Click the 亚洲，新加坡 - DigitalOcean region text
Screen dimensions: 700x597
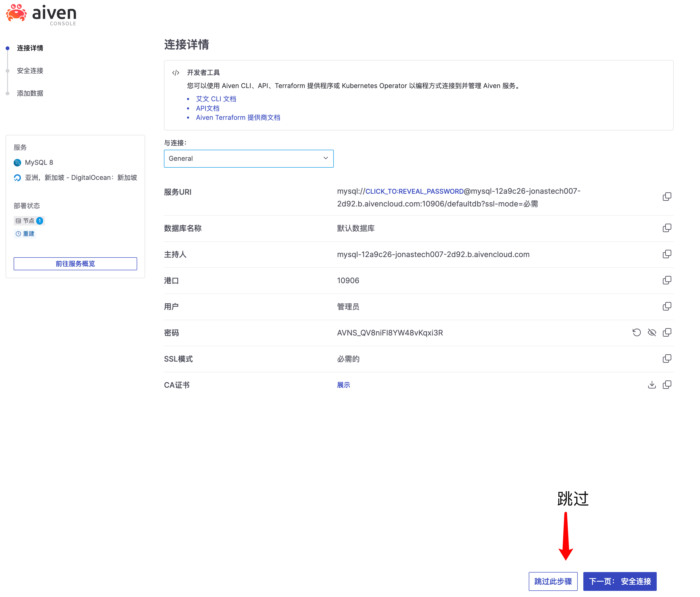tap(81, 178)
